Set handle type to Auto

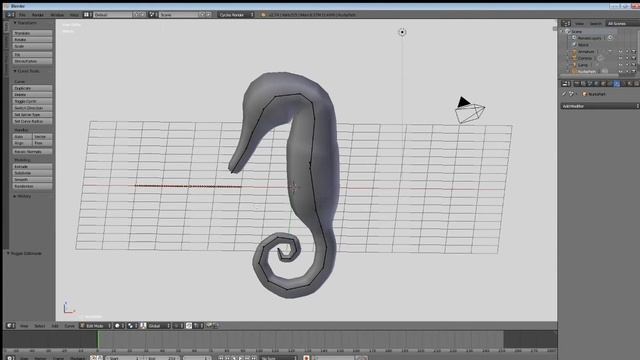22,137
